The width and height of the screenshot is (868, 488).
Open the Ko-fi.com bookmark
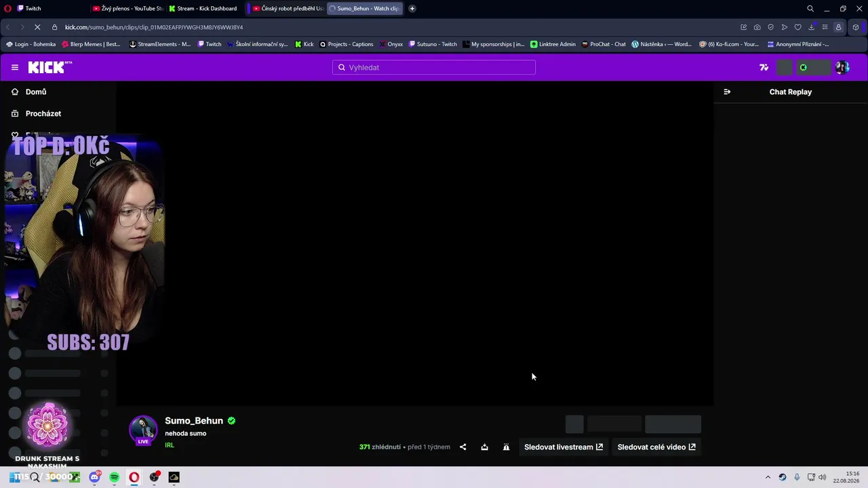click(729, 44)
